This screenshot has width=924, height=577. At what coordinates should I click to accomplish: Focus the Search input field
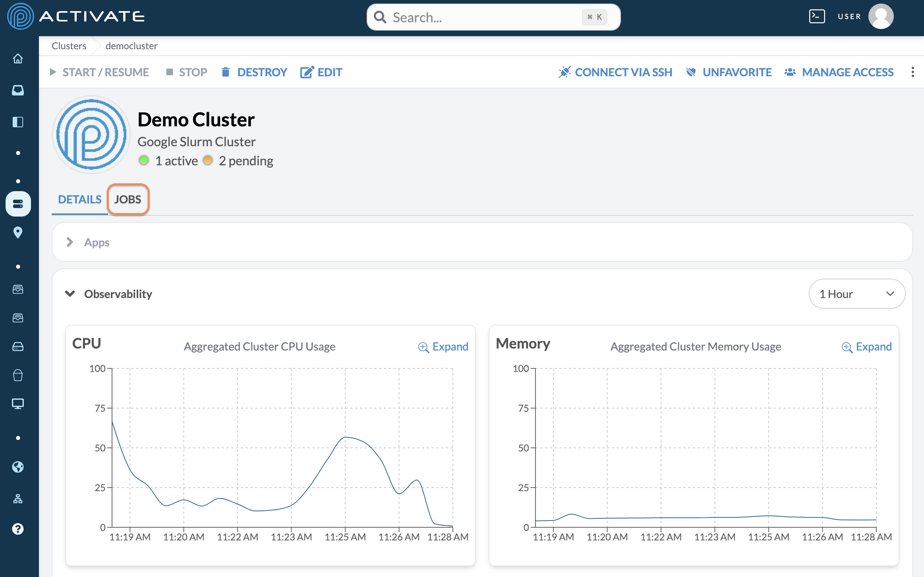click(x=493, y=17)
